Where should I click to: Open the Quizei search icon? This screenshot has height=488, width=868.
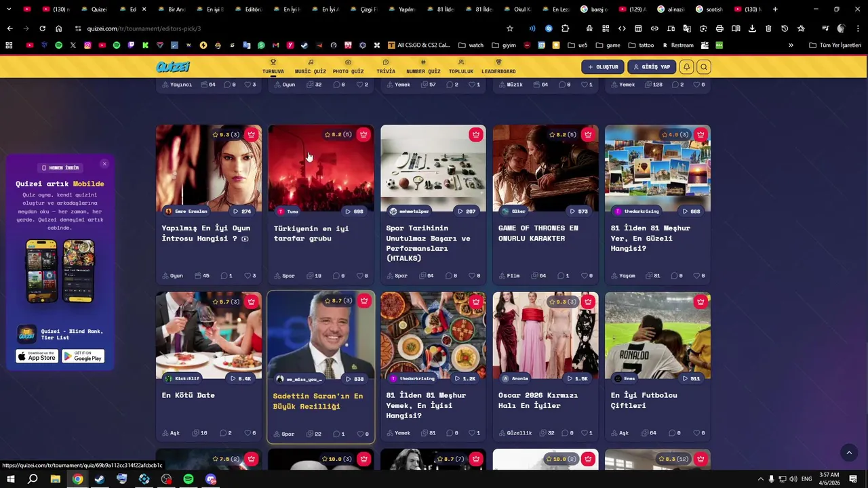click(x=704, y=67)
